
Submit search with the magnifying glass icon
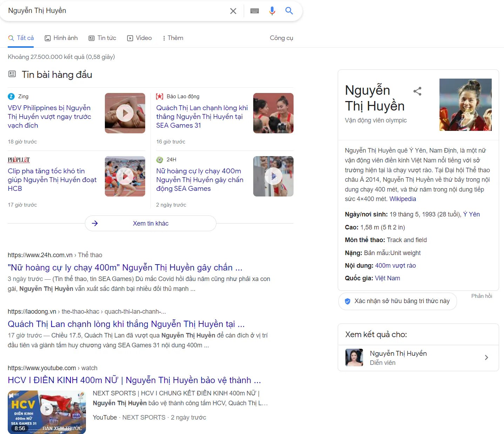(x=289, y=11)
